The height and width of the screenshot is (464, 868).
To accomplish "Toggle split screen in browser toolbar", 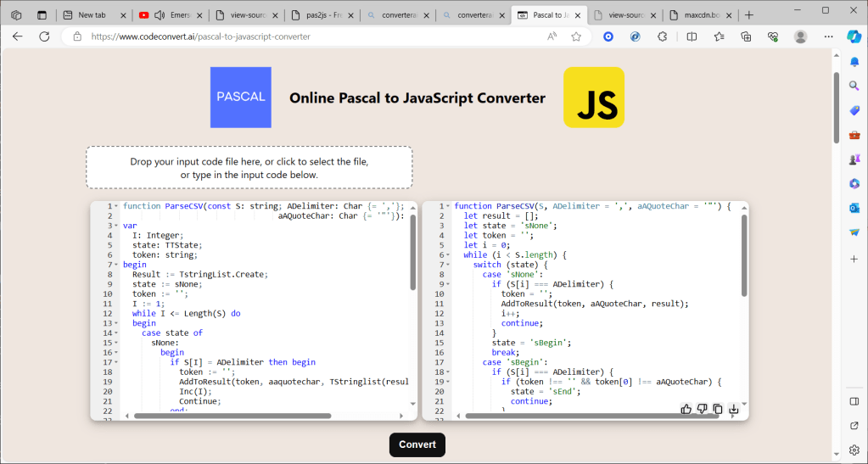I will coord(692,36).
